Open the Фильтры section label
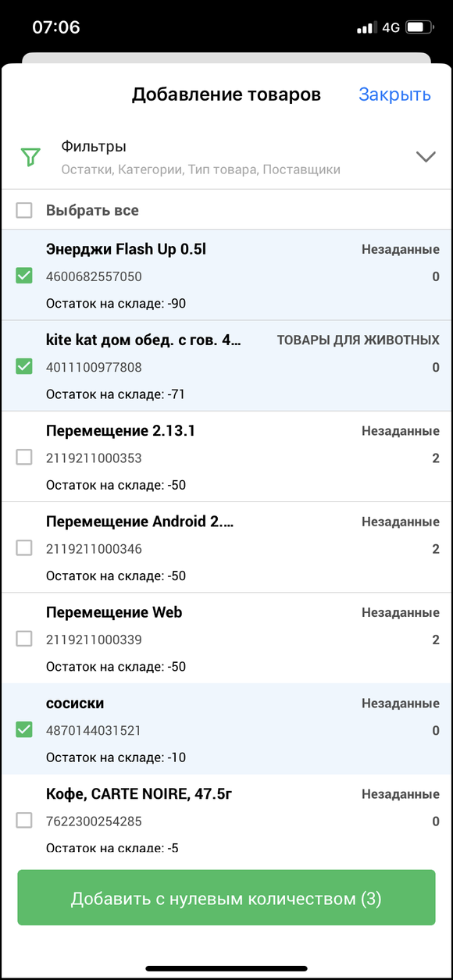The image size is (453, 980). 94,147
